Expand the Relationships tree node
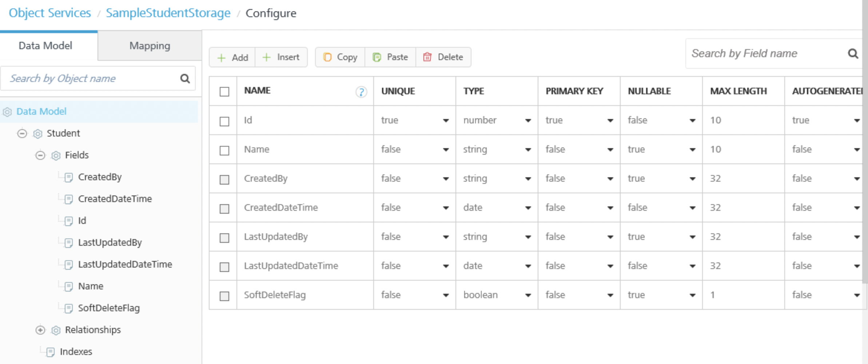The width and height of the screenshot is (868, 364). pyautogui.click(x=40, y=330)
